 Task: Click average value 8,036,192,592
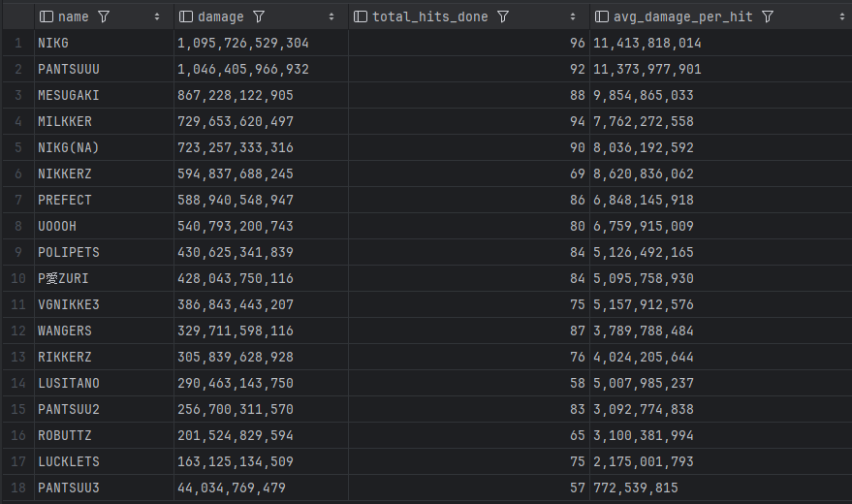click(644, 147)
